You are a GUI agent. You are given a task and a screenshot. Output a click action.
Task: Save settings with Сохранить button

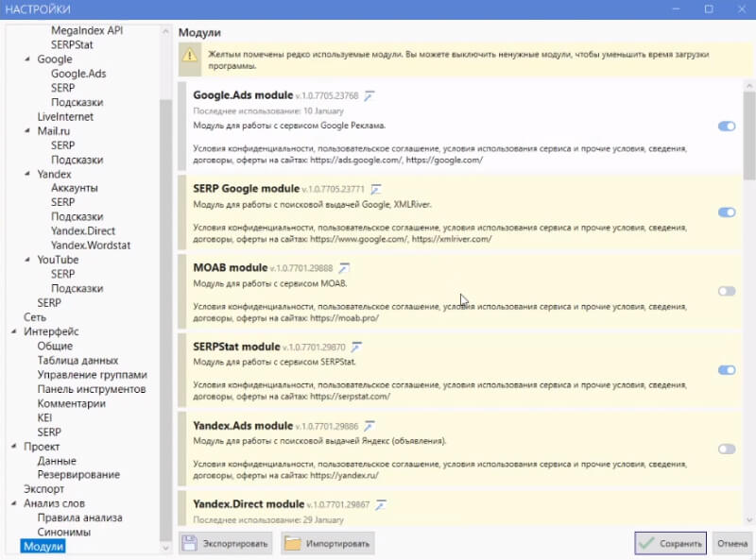coord(671,544)
